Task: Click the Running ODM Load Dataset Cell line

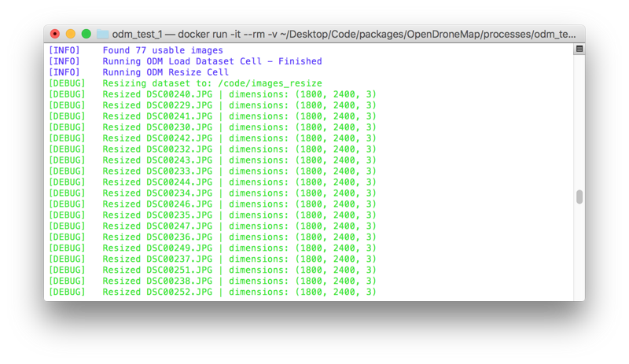Action: pos(185,61)
